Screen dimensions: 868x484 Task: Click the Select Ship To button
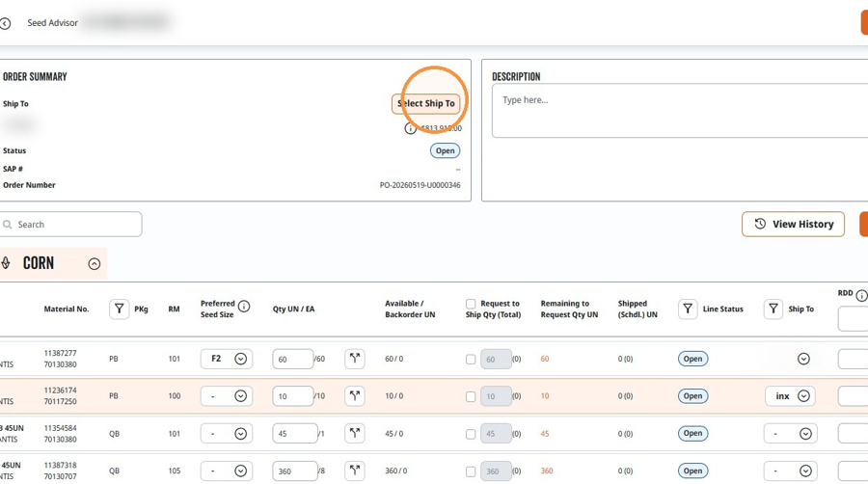[425, 103]
